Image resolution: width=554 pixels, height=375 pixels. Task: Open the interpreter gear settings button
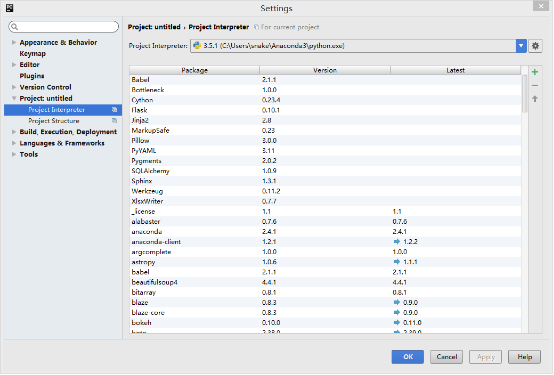coord(536,46)
